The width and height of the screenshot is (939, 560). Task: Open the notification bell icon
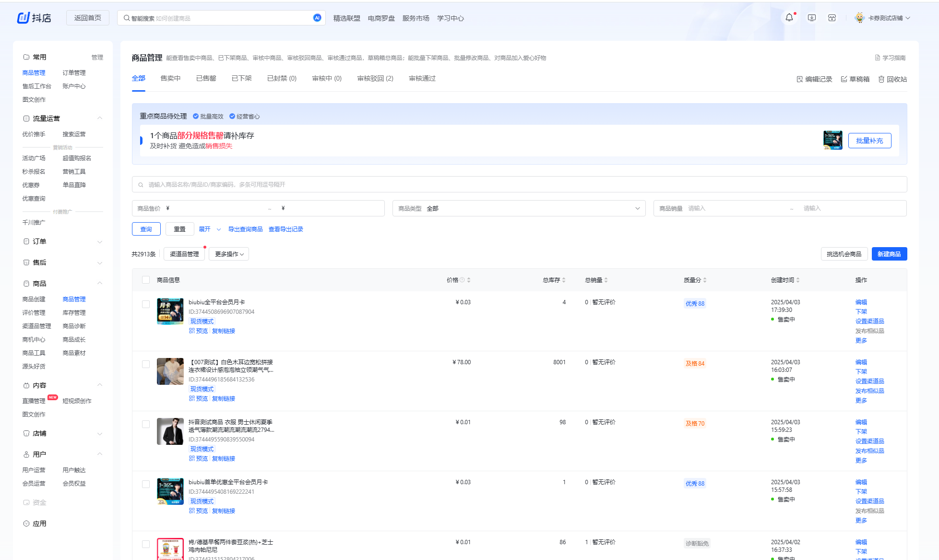click(x=789, y=18)
